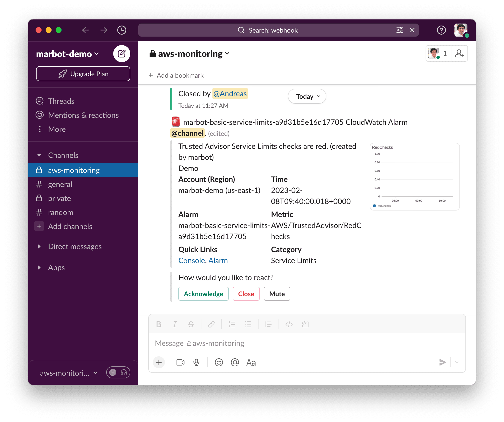Collapse the Channels section

39,155
